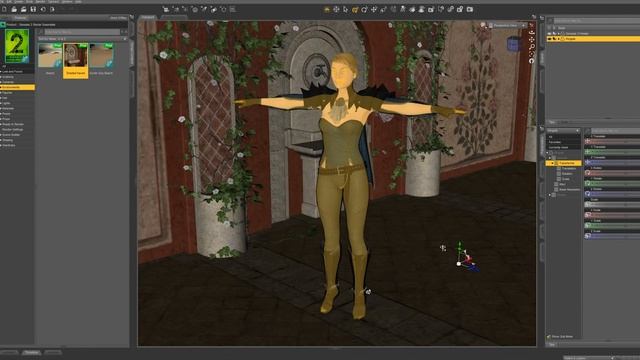Select the Universal tool four-arrow icon

pyautogui.click(x=336, y=9)
